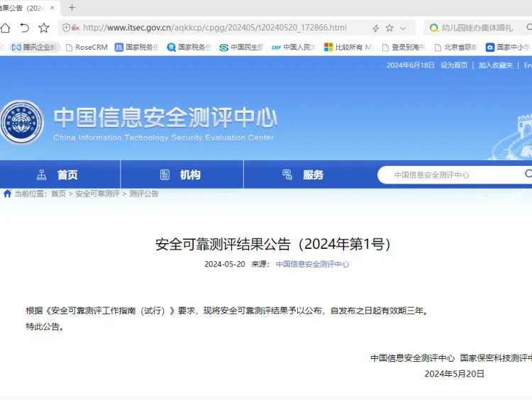The width and height of the screenshot is (532, 400).
Task: Click the site search input field
Action: (x=455, y=174)
